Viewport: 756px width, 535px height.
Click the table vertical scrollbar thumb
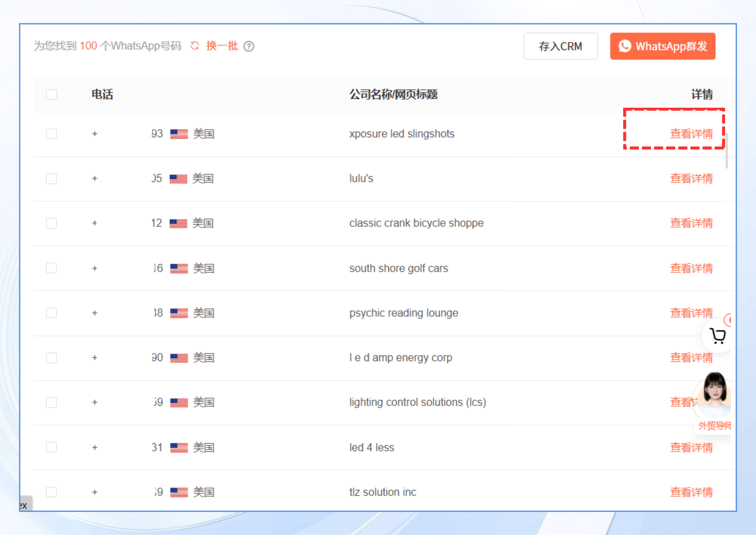click(727, 151)
